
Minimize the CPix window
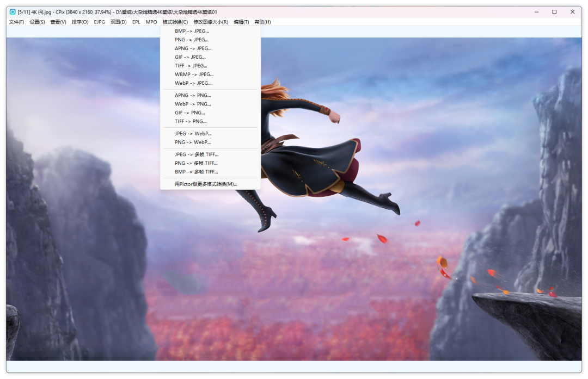click(x=537, y=12)
